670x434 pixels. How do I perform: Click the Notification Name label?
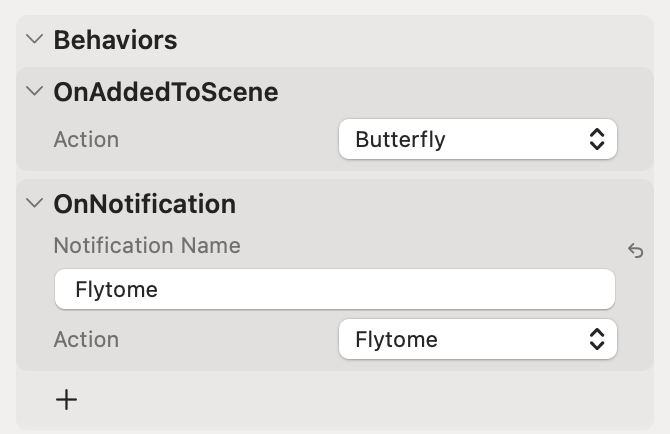pos(147,246)
